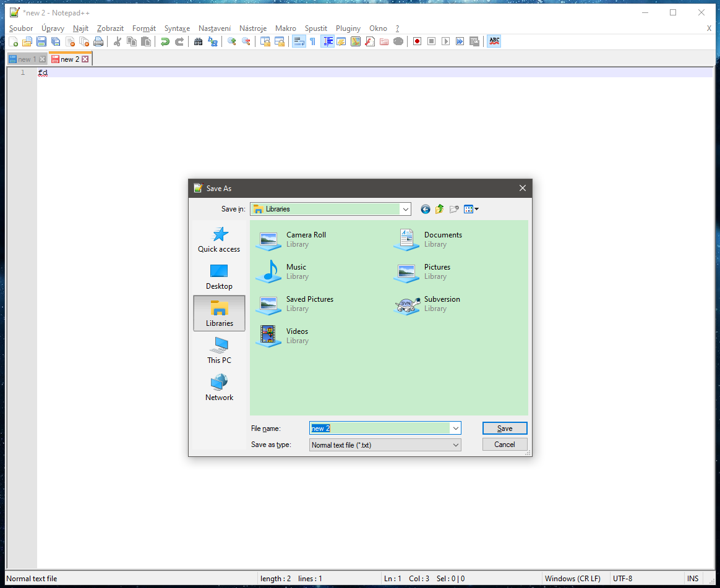
Task: Click the synchronize horizontal scrolling icon
Action: tap(279, 41)
